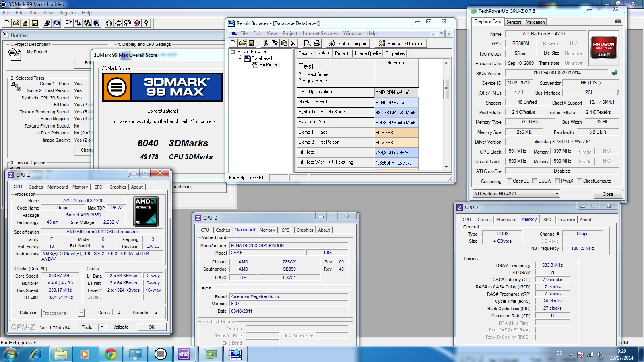The image size is (644, 362).
Task: Open SPD tab in CPU-Z memory window
Action: 547,220
